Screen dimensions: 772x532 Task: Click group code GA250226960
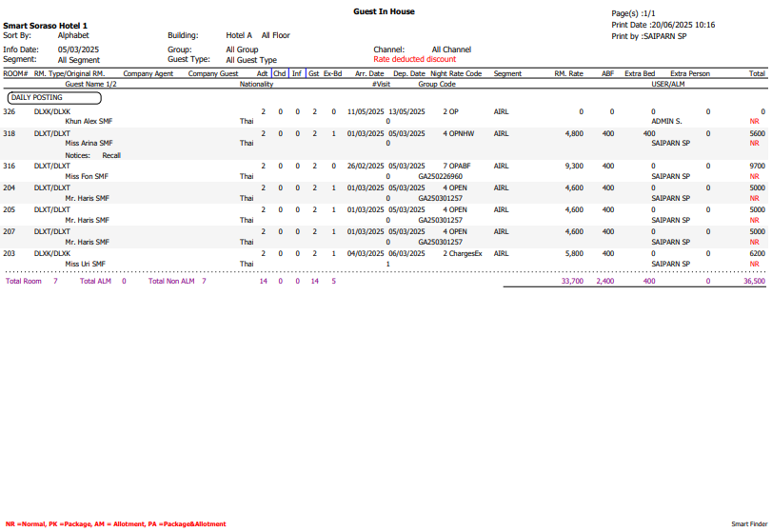[x=440, y=176]
